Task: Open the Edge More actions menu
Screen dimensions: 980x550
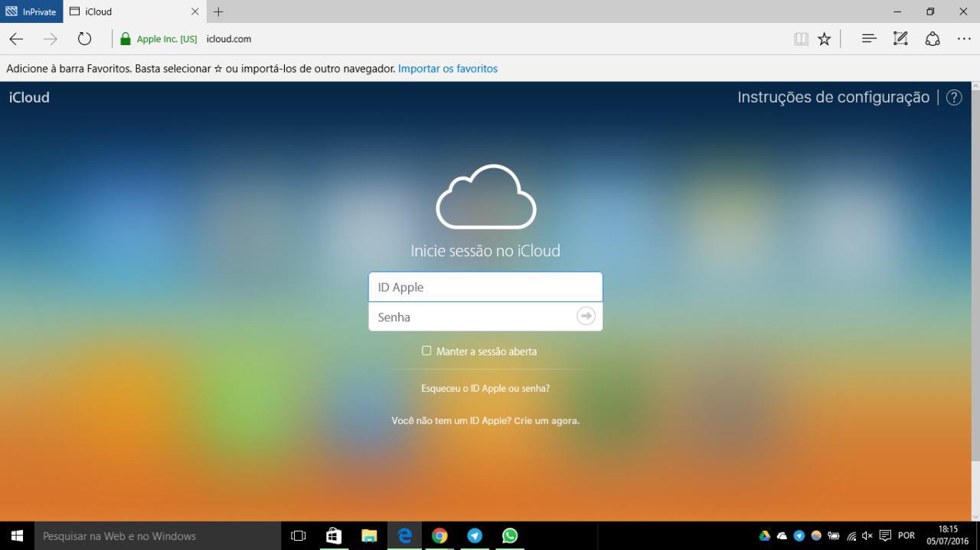Action: (964, 39)
